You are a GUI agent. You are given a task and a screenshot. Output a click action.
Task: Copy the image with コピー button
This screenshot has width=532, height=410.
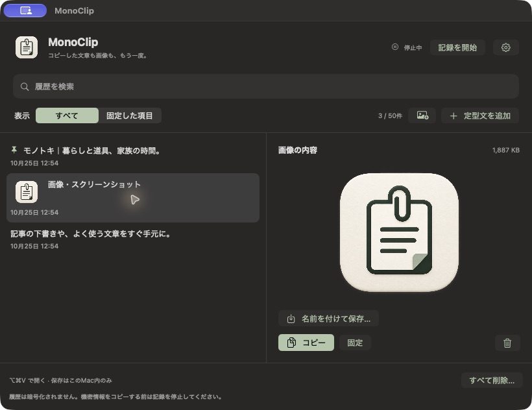pyautogui.click(x=306, y=343)
